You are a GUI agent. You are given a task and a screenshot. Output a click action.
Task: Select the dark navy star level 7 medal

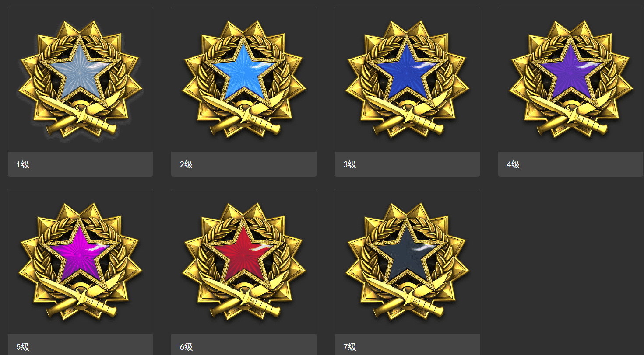pyautogui.click(x=407, y=261)
